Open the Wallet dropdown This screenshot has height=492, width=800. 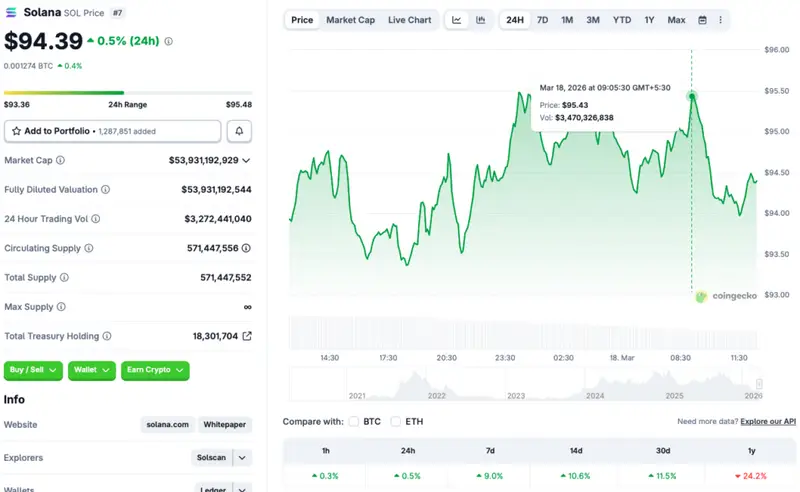point(92,371)
